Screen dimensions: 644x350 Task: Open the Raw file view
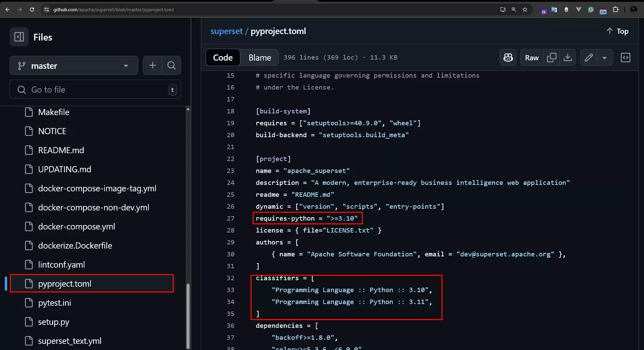(x=532, y=58)
